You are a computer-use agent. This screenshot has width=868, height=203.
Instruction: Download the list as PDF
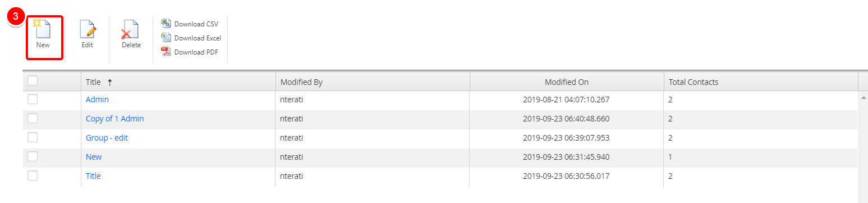tap(190, 52)
